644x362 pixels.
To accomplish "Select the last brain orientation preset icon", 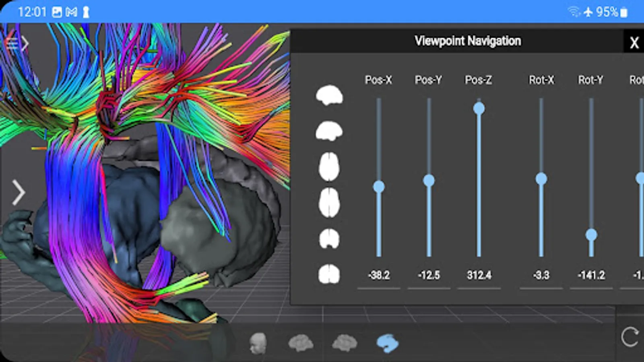I will click(329, 274).
